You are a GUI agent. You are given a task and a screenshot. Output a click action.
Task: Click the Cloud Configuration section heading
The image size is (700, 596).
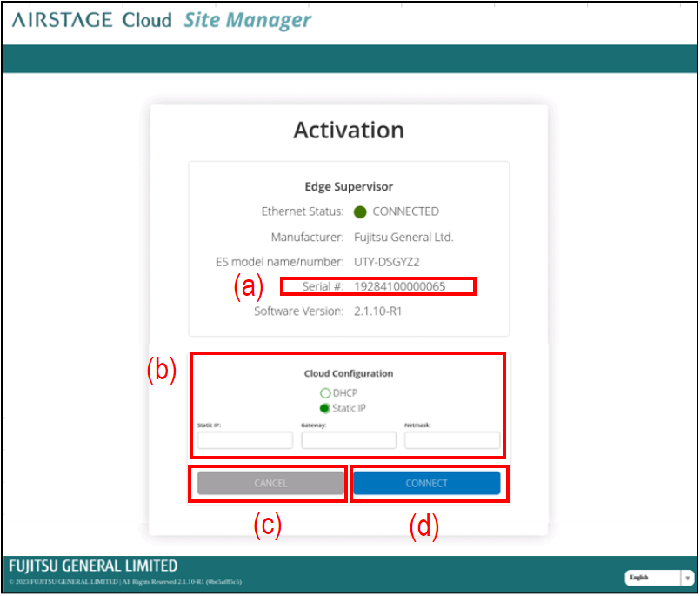click(x=349, y=373)
